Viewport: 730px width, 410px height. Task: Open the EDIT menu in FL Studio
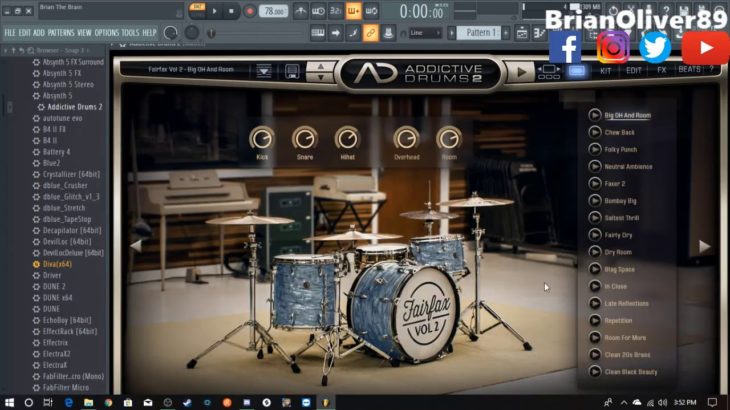[x=24, y=33]
